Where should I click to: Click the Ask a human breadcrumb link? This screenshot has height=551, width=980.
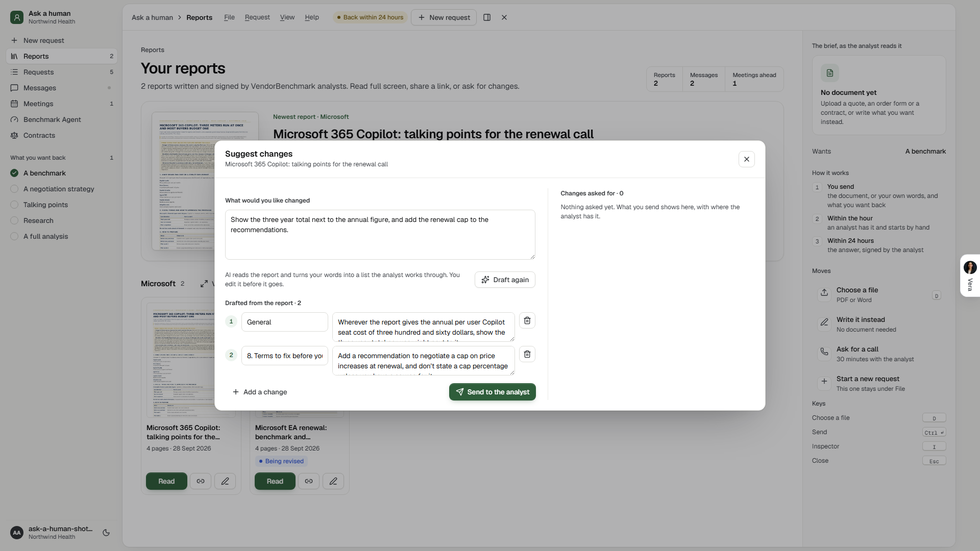click(x=152, y=17)
